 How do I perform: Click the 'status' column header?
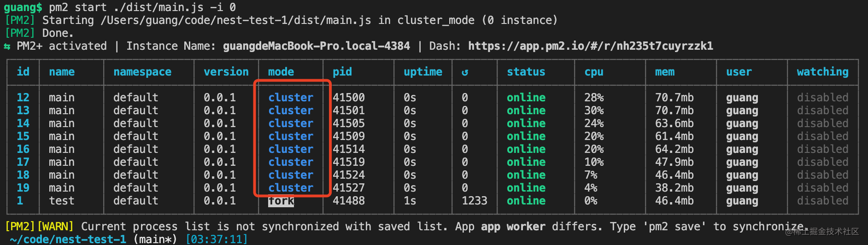526,72
